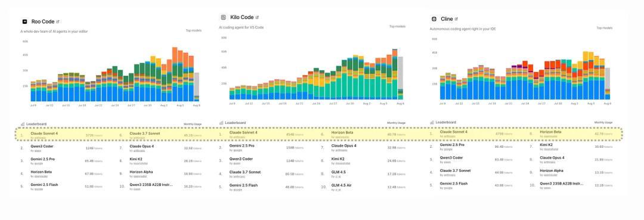The width and height of the screenshot is (644, 220).
Task: Click the Leaderboard chart icon under Cline
Action: pos(432,122)
